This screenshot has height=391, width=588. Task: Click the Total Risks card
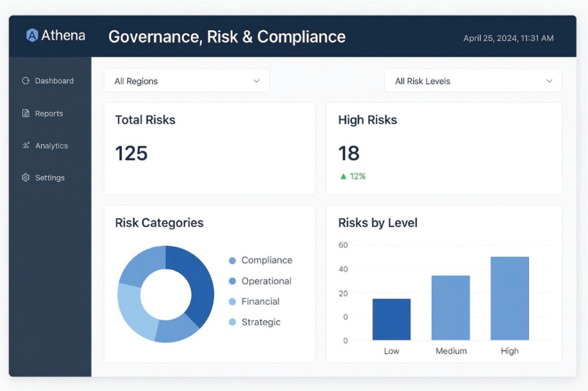209,148
